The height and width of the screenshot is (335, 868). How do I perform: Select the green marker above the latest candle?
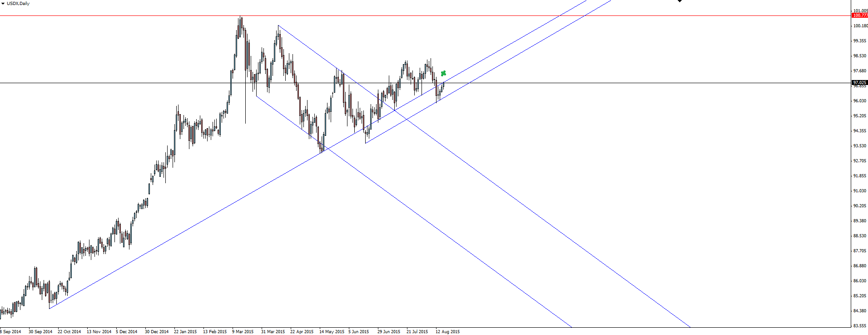[443, 73]
